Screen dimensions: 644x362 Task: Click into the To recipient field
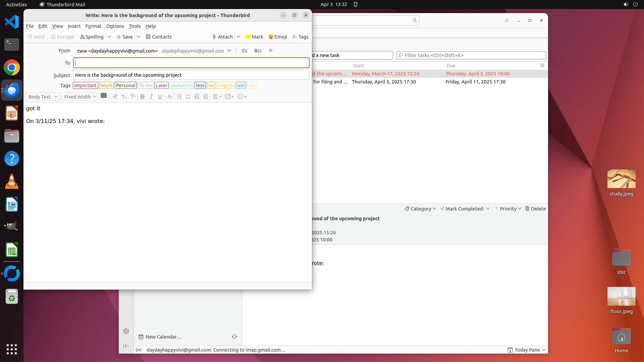[191, 63]
